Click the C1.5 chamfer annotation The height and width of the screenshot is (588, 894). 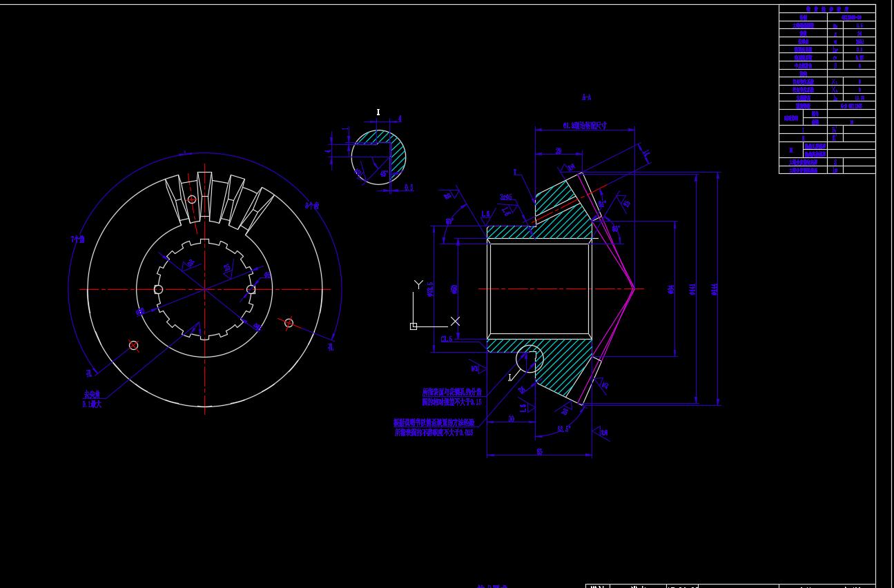(447, 339)
